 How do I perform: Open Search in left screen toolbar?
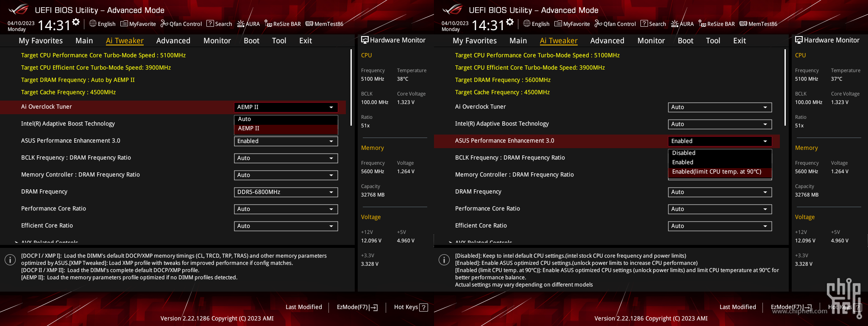click(x=219, y=24)
